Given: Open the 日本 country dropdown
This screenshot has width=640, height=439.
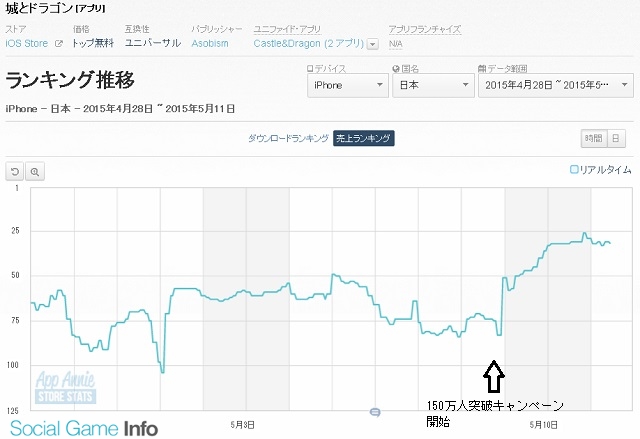Looking at the screenshot, I should [x=431, y=86].
